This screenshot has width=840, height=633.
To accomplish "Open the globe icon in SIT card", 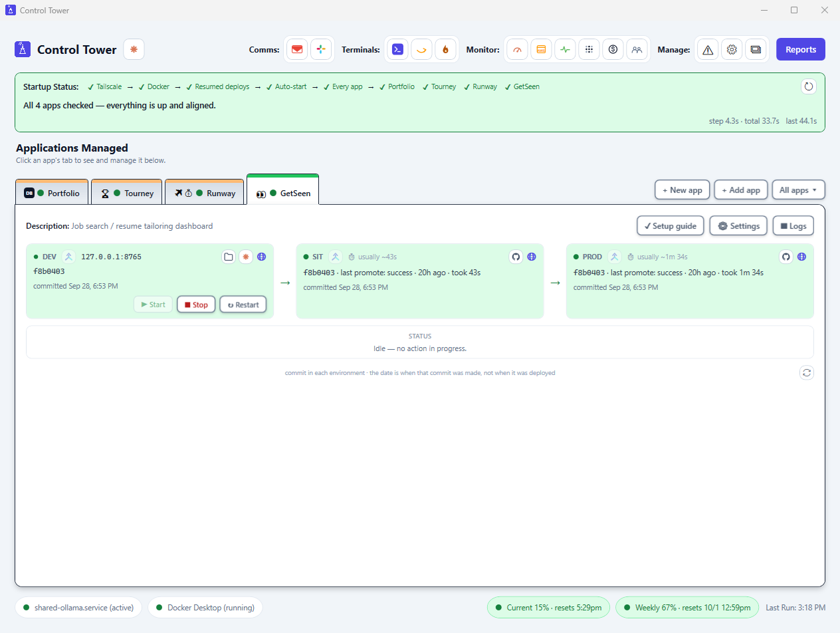I will coord(532,257).
